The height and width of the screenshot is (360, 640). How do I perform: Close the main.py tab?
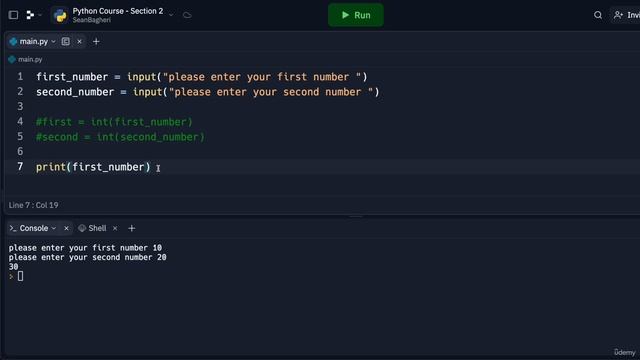(79, 42)
